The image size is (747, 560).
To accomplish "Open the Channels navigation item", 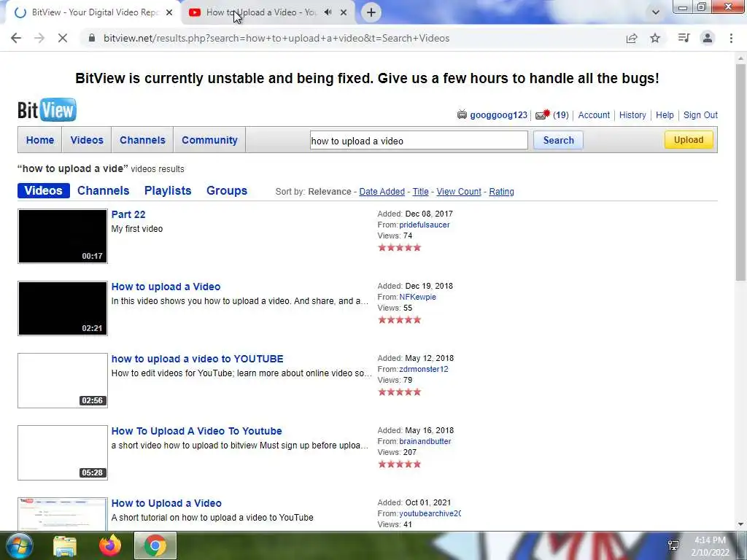I will point(142,140).
